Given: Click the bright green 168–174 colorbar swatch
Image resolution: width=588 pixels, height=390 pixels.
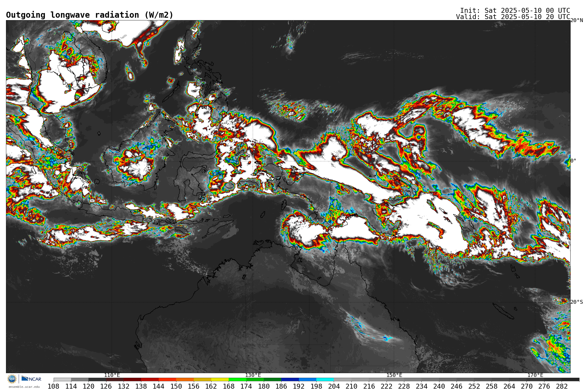Looking at the screenshot, I should pos(237,380).
